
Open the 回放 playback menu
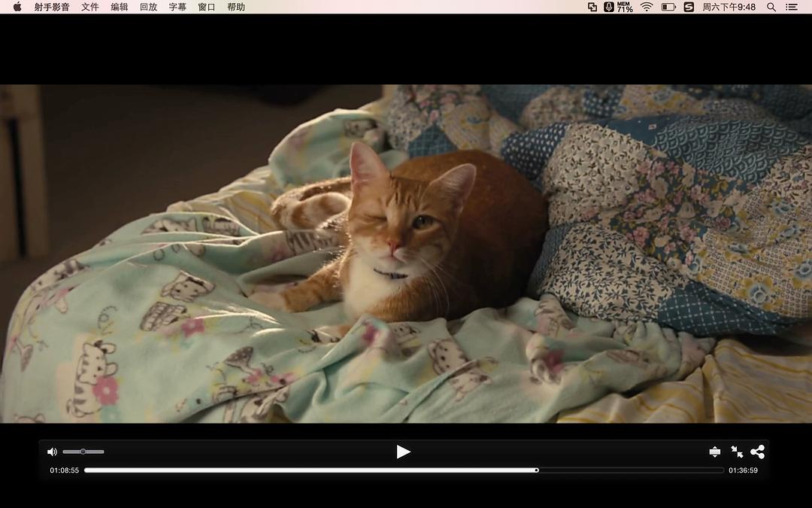(148, 7)
